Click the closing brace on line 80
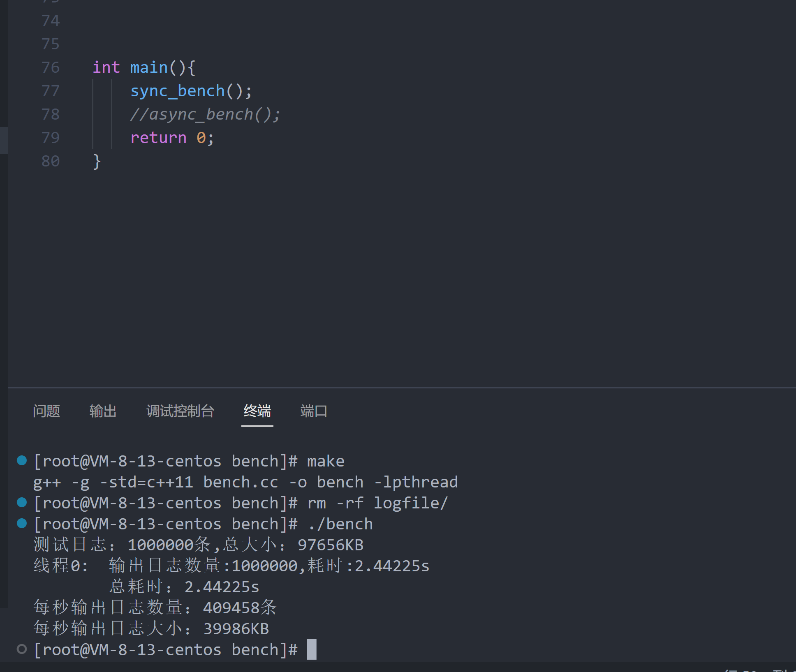 click(97, 162)
